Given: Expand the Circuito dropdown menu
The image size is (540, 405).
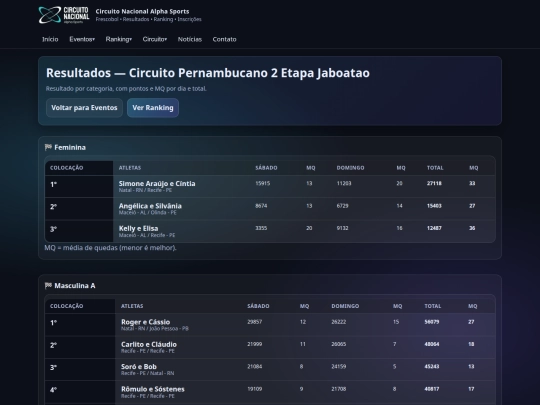Looking at the screenshot, I should point(155,39).
